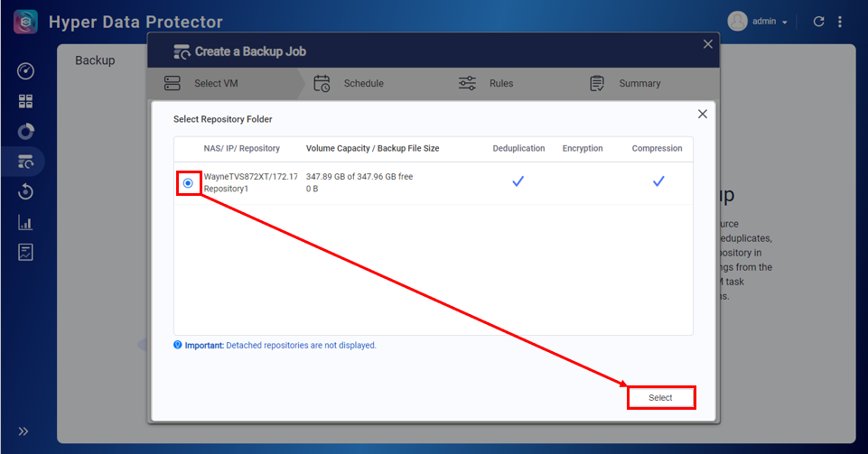Select the Repository1 radio button

(188, 183)
